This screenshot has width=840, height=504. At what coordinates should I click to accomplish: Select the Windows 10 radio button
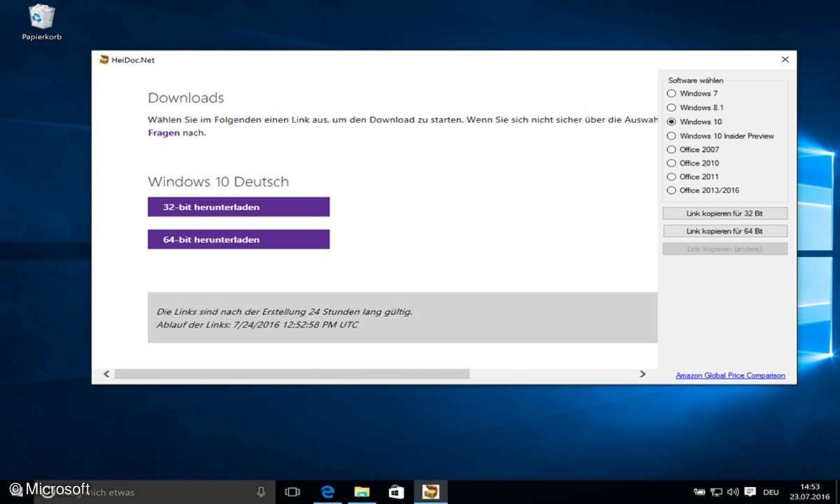(672, 122)
